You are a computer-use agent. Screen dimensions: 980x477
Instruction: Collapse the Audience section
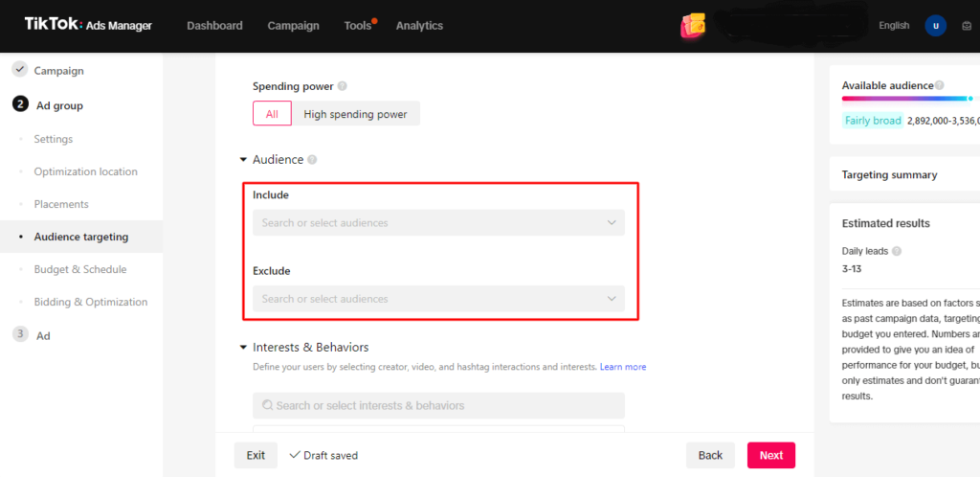pos(243,160)
